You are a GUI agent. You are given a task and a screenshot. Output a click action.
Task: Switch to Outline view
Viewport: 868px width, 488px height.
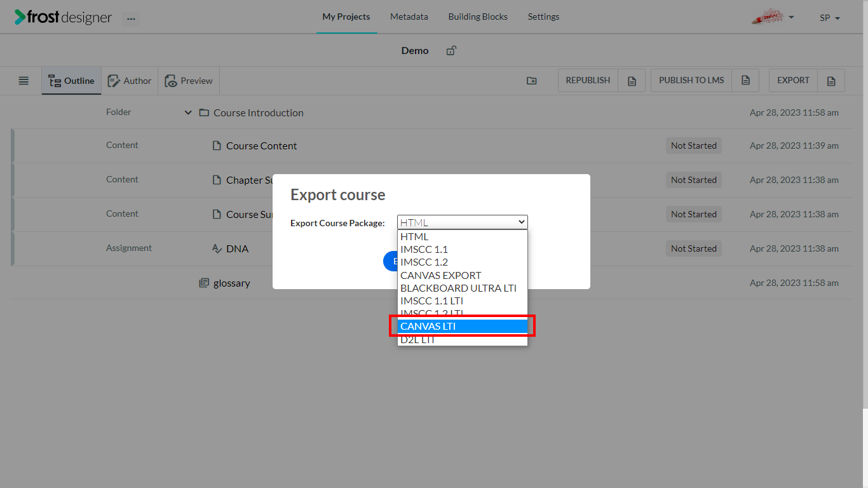pyautogui.click(x=71, y=81)
